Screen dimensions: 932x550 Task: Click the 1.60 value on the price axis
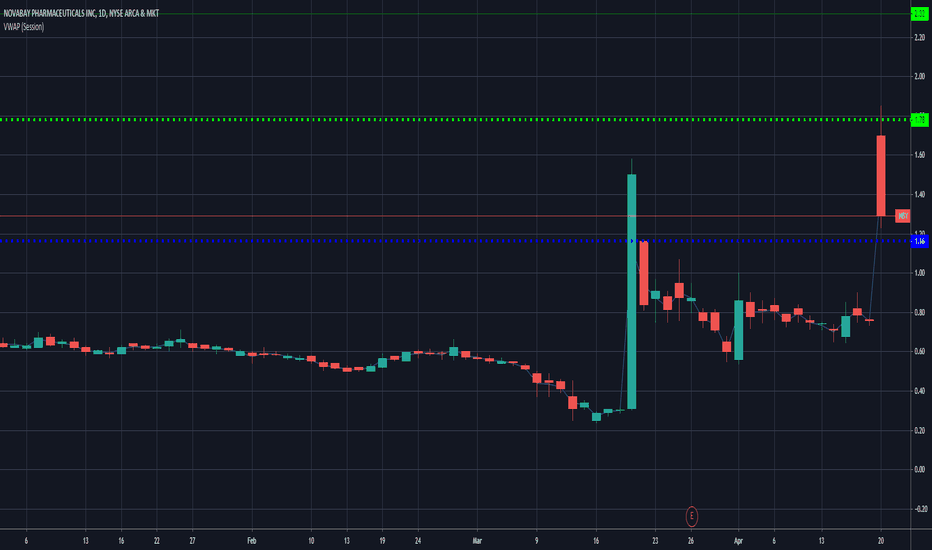point(920,155)
